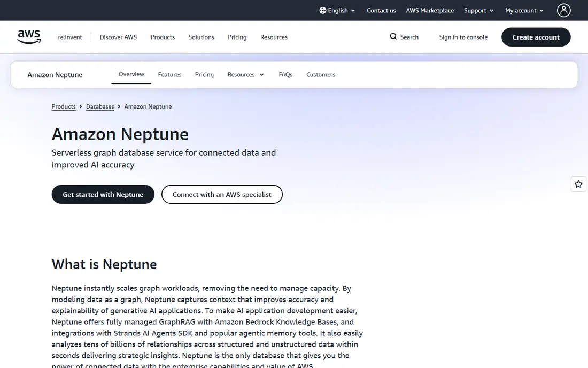This screenshot has height=368, width=588.
Task: Follow the Products breadcrumb link
Action: [64, 106]
